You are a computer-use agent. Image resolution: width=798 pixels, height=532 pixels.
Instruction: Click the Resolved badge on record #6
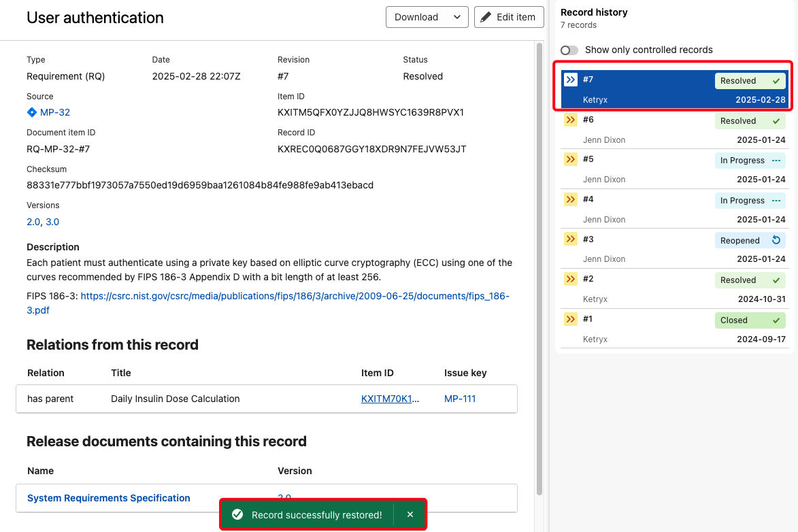click(x=750, y=121)
